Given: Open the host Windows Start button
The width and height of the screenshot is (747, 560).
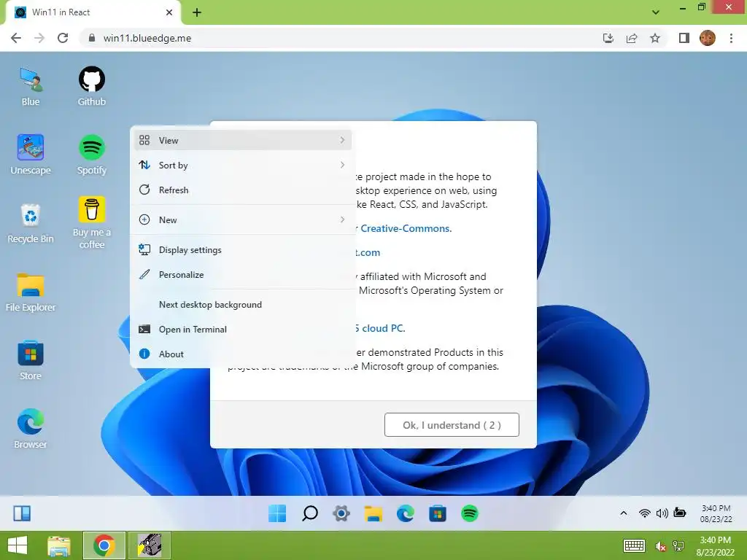Looking at the screenshot, I should 18,545.
